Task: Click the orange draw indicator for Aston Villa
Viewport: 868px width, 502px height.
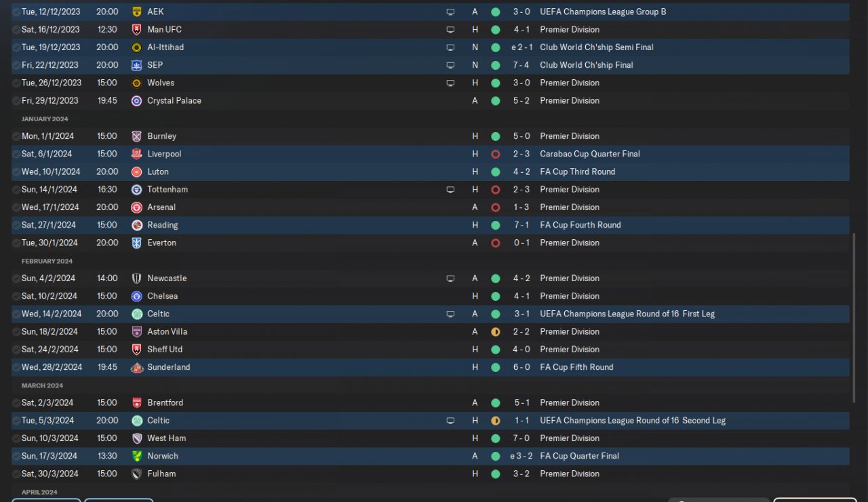Action: pos(496,331)
